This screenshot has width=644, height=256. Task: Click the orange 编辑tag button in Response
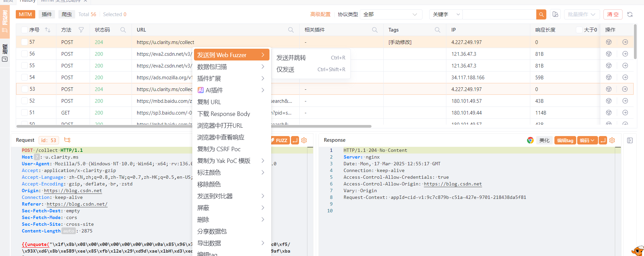coord(565,140)
